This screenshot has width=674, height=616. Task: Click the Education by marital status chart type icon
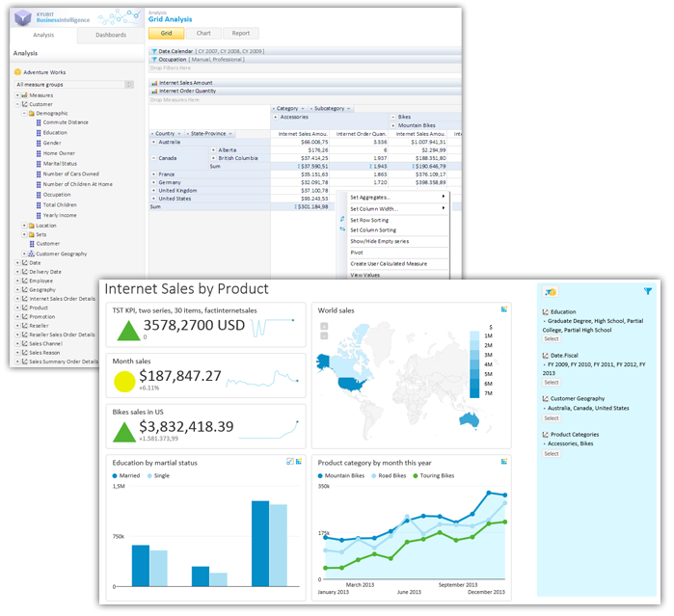point(290,462)
